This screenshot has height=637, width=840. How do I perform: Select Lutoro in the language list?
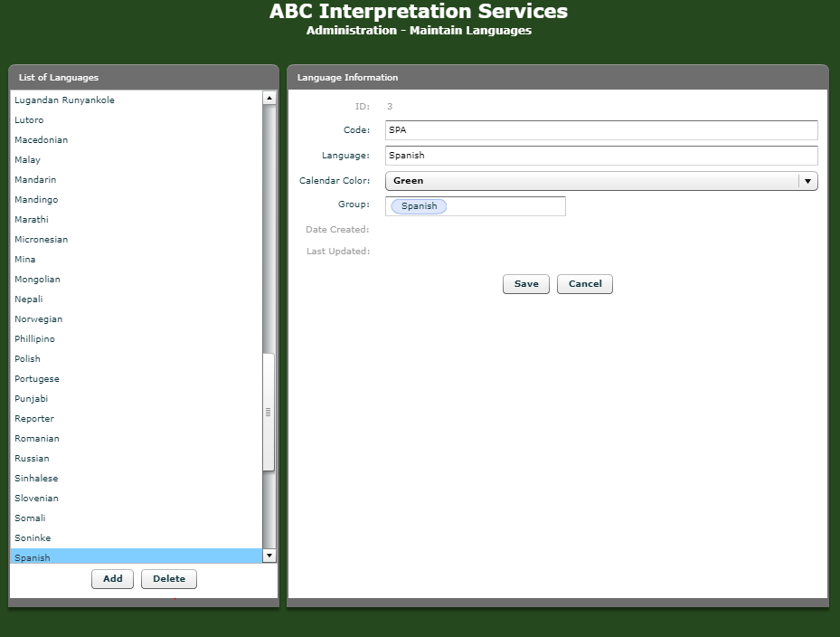137,120
